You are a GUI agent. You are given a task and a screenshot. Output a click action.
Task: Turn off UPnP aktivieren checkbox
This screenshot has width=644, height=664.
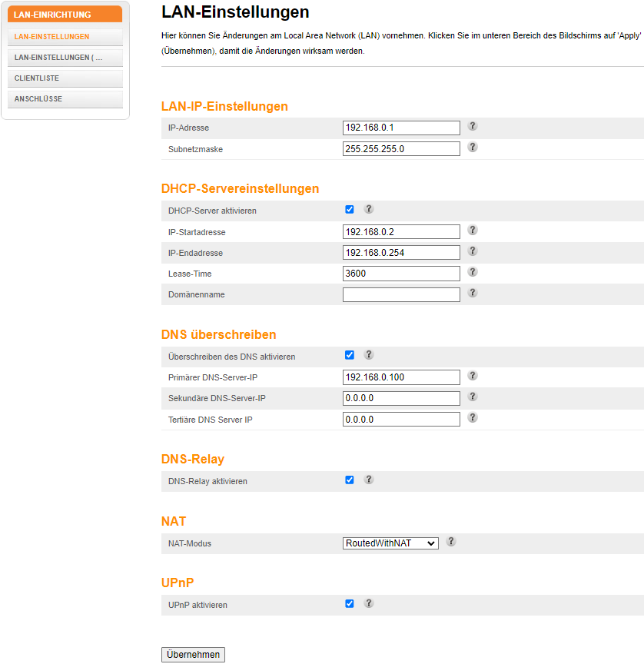[x=350, y=604]
